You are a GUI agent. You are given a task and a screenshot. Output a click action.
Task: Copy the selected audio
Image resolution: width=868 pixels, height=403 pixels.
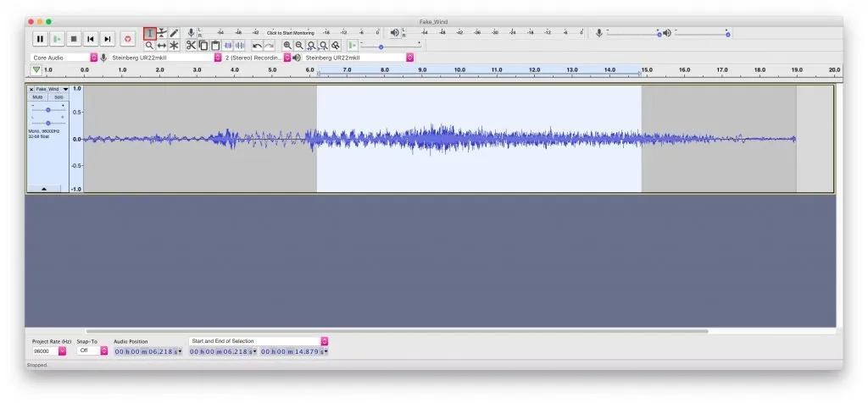click(x=203, y=46)
